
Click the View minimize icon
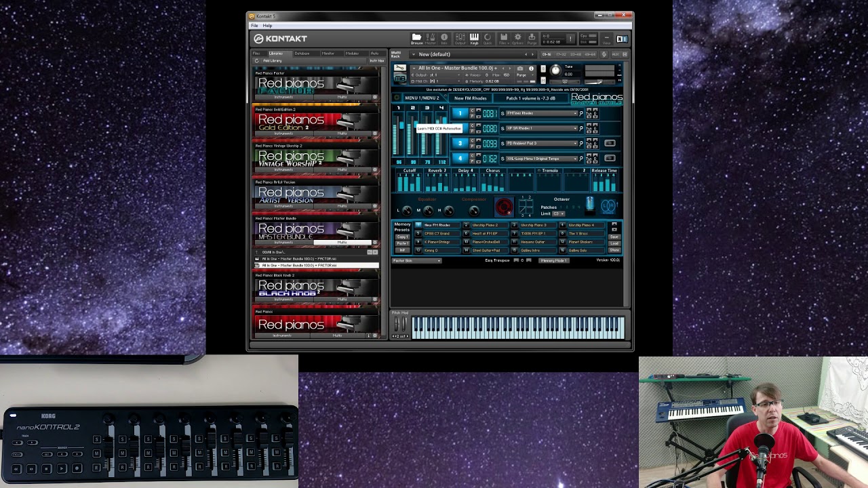coord(607,39)
